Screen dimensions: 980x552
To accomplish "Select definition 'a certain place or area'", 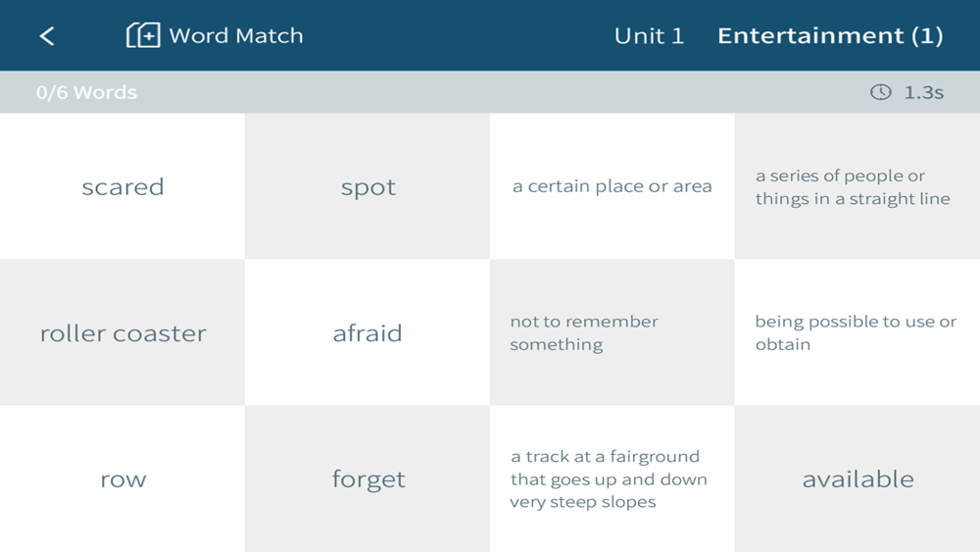I will [x=612, y=186].
